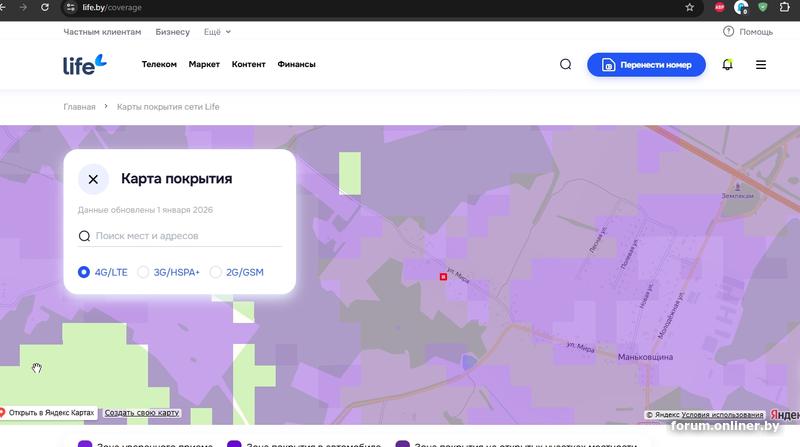
Task: Bookmark this page with star icon
Action: tap(689, 7)
